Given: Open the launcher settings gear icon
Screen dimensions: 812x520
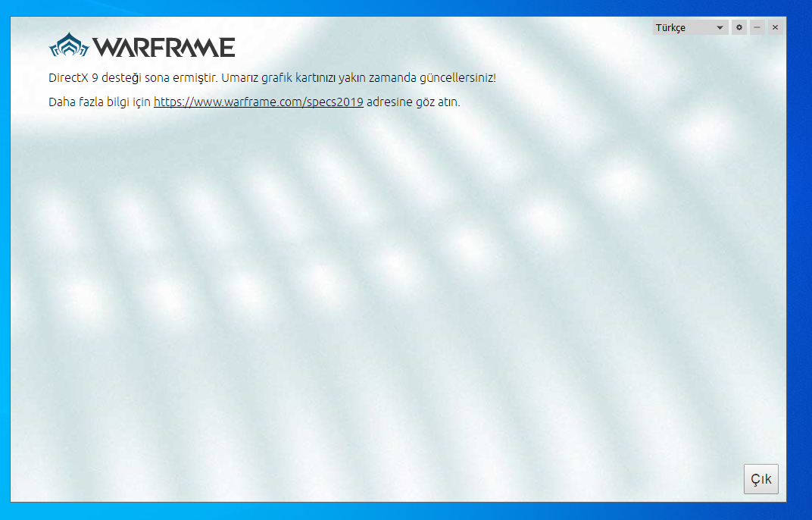Looking at the screenshot, I should 739,27.
